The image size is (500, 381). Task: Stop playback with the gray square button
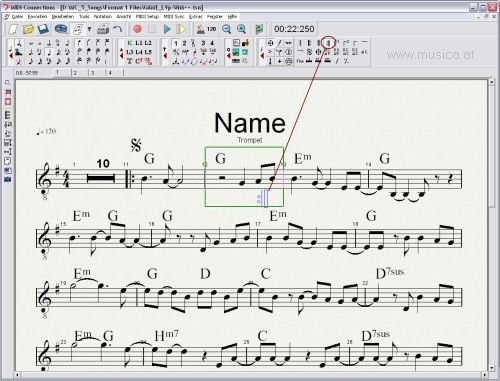[x=152, y=29]
